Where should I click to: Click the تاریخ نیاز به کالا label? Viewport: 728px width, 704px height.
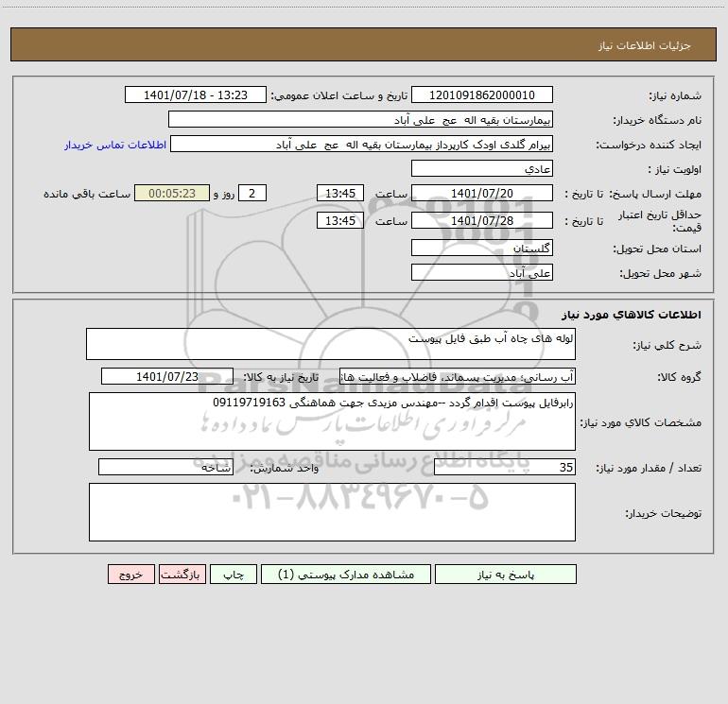282,378
